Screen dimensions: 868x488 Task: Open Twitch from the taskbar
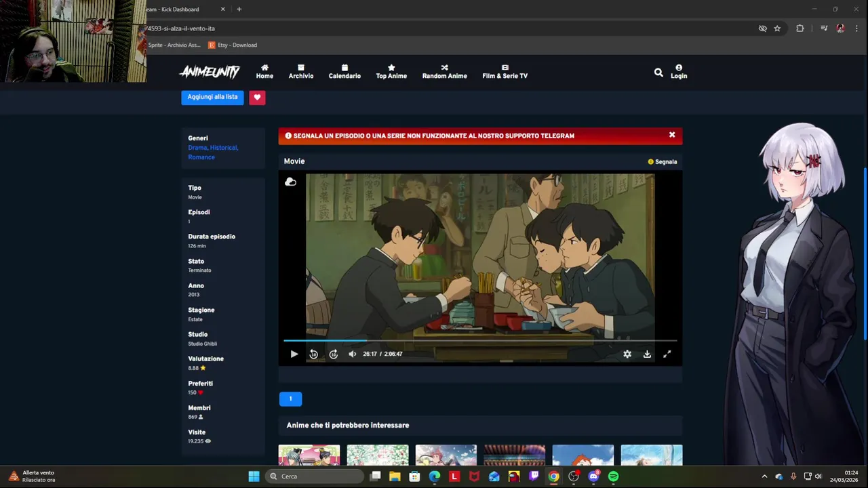(x=534, y=476)
